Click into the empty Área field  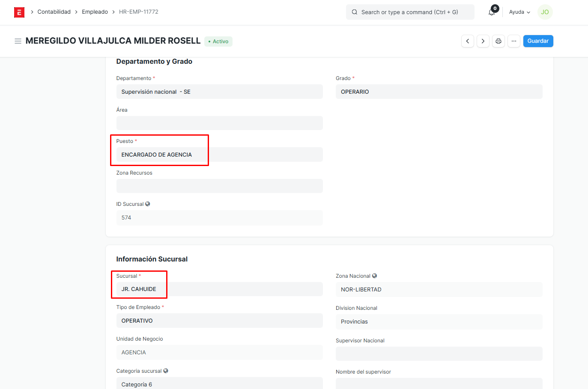(219, 123)
